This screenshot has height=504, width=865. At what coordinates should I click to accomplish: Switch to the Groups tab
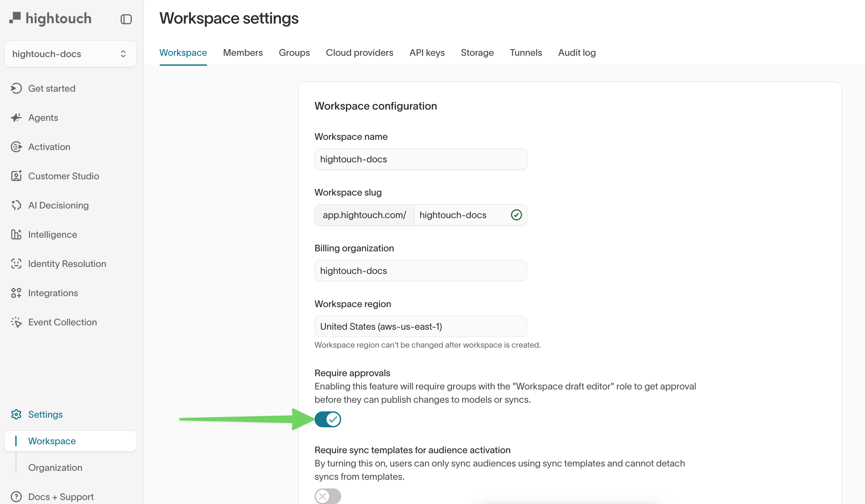point(294,52)
